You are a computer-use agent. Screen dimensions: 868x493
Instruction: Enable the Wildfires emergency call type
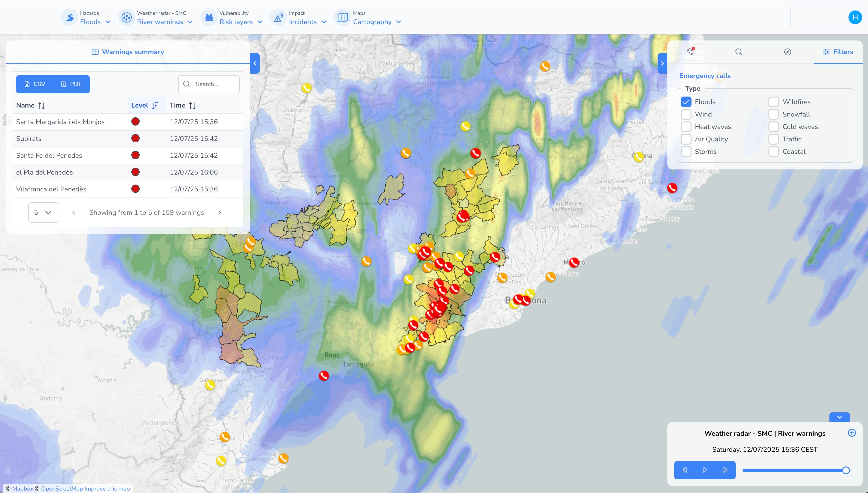coord(774,102)
